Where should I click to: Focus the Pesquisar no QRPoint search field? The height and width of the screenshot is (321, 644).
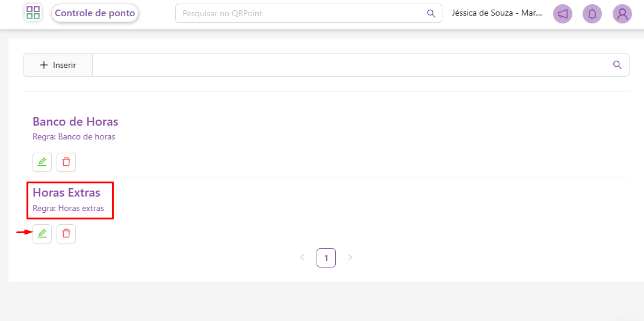[301, 13]
